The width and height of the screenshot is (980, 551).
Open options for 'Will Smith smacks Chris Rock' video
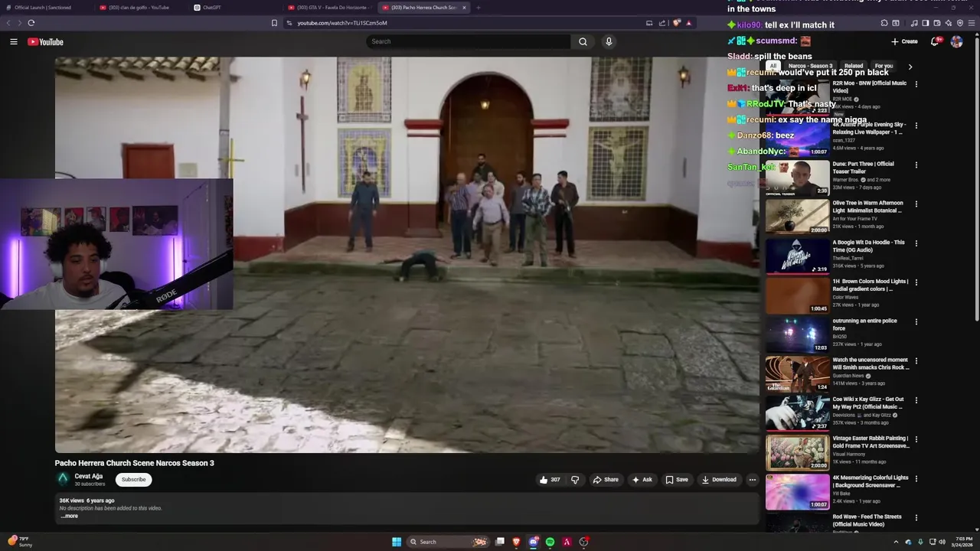click(x=916, y=361)
